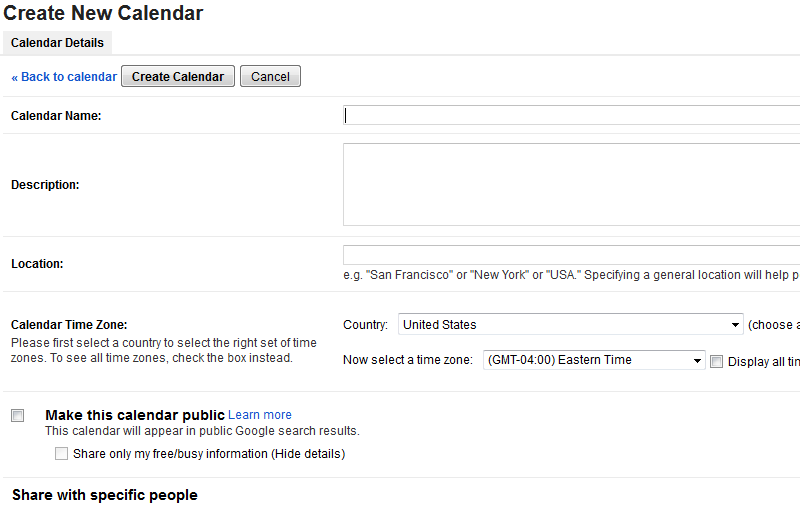Click the Location input field
Screen dimensions: 800x518
pos(570,255)
